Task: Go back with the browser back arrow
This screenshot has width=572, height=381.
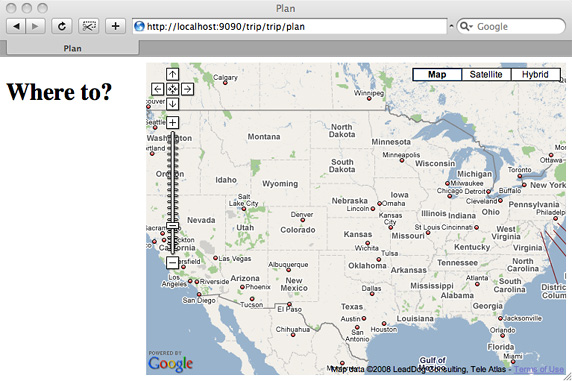Action: [16, 26]
